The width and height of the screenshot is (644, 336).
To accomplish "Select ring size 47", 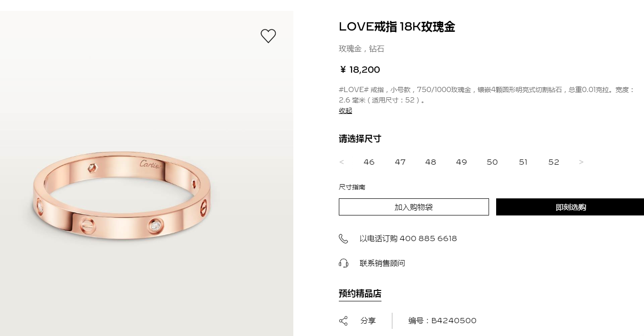I will (x=400, y=162).
